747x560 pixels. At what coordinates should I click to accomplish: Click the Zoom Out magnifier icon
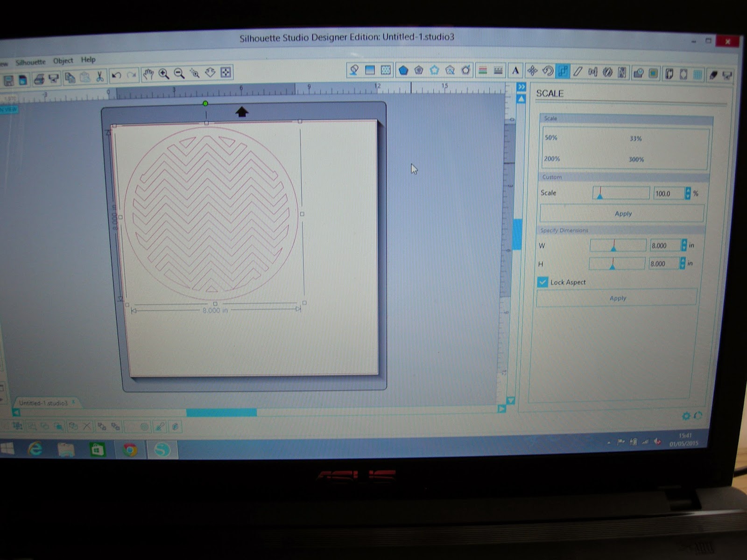pos(179,73)
